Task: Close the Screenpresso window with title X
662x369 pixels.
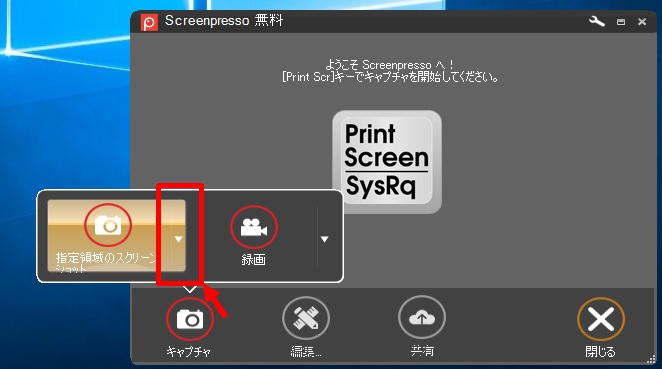Action: click(642, 22)
